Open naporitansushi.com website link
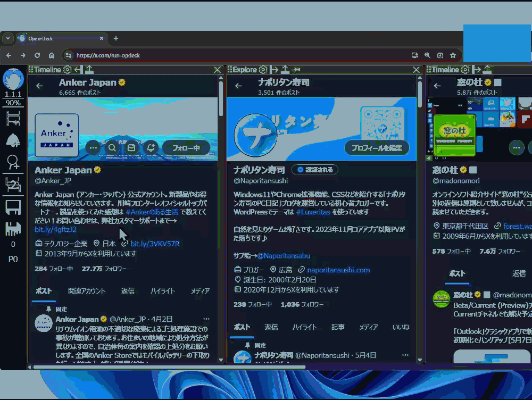The image size is (532, 400). coord(338,270)
